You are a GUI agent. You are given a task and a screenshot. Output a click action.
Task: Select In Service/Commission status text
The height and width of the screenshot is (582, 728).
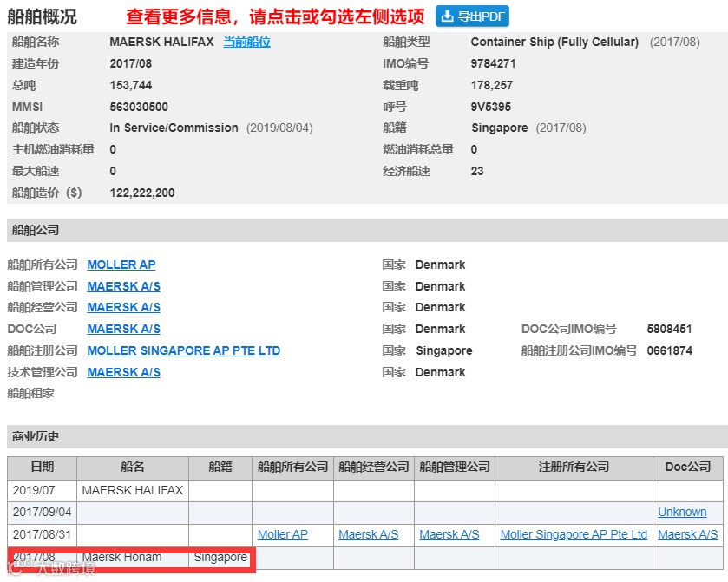coord(174,128)
